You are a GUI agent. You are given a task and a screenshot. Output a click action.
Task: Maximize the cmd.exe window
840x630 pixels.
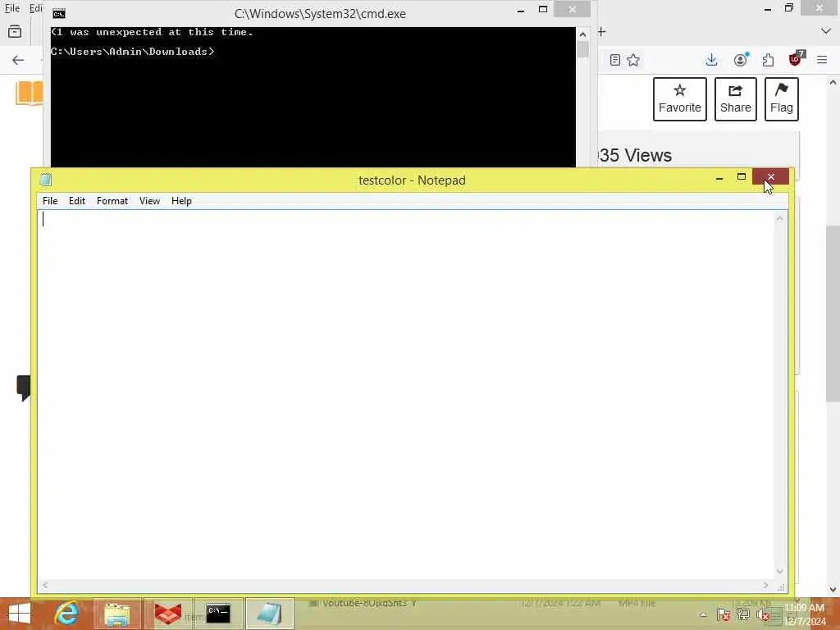(543, 9)
